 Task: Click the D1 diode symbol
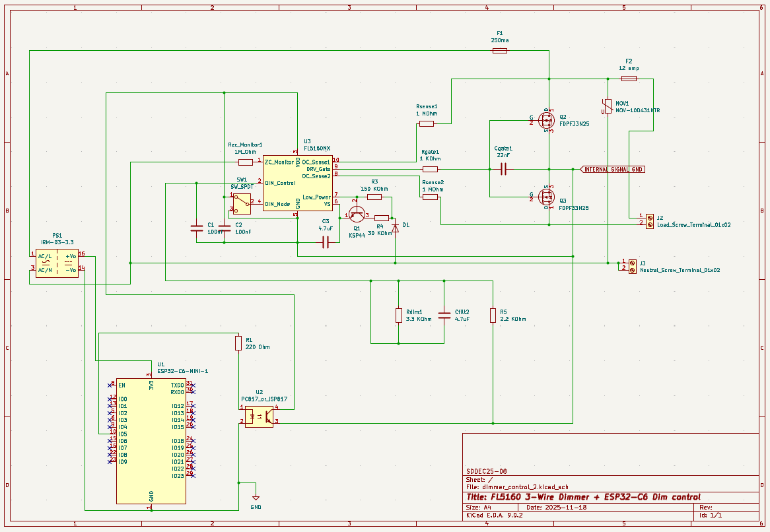click(x=395, y=226)
